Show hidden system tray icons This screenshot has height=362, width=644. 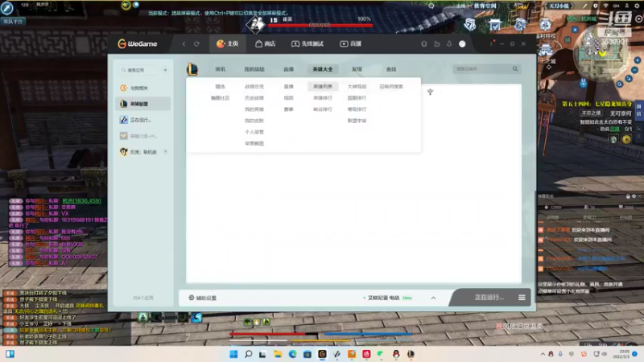click(x=543, y=354)
